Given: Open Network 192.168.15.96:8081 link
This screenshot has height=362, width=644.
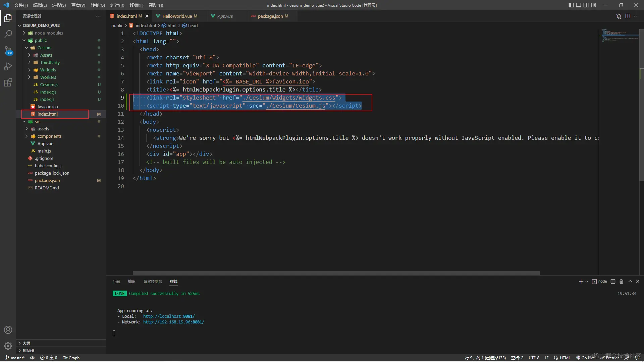Looking at the screenshot, I should (x=173, y=322).
